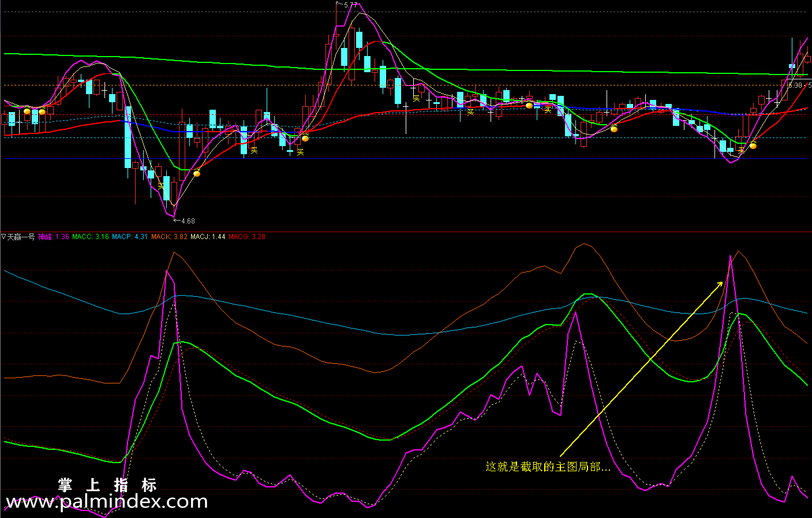Image resolution: width=812 pixels, height=518 pixels.
Task: Select the white MACJ: 1.44 value
Action: pyautogui.click(x=208, y=237)
